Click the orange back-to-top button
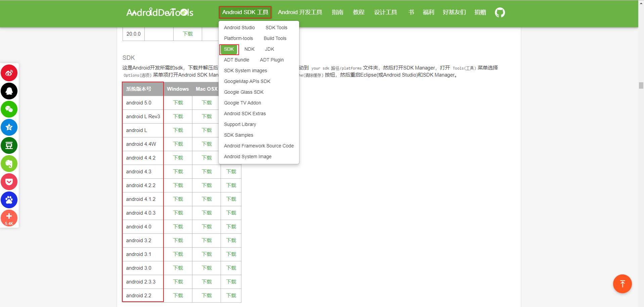Screen dimensions: 644x307 622,284
